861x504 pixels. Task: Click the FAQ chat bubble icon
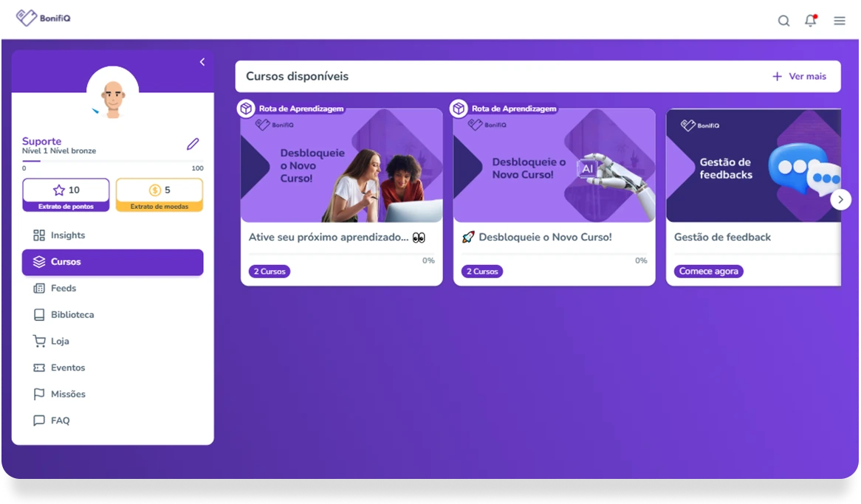(x=39, y=421)
